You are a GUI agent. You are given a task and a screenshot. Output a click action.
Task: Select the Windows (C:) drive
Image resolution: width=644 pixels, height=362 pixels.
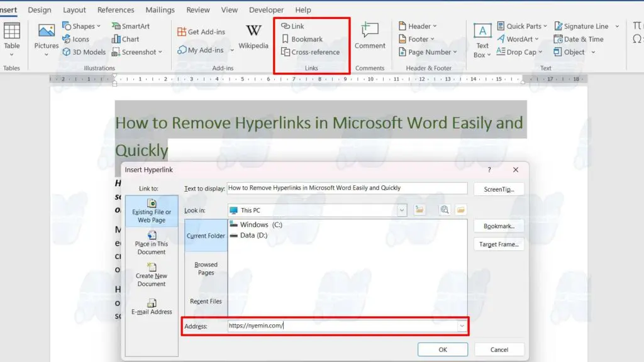click(x=257, y=224)
